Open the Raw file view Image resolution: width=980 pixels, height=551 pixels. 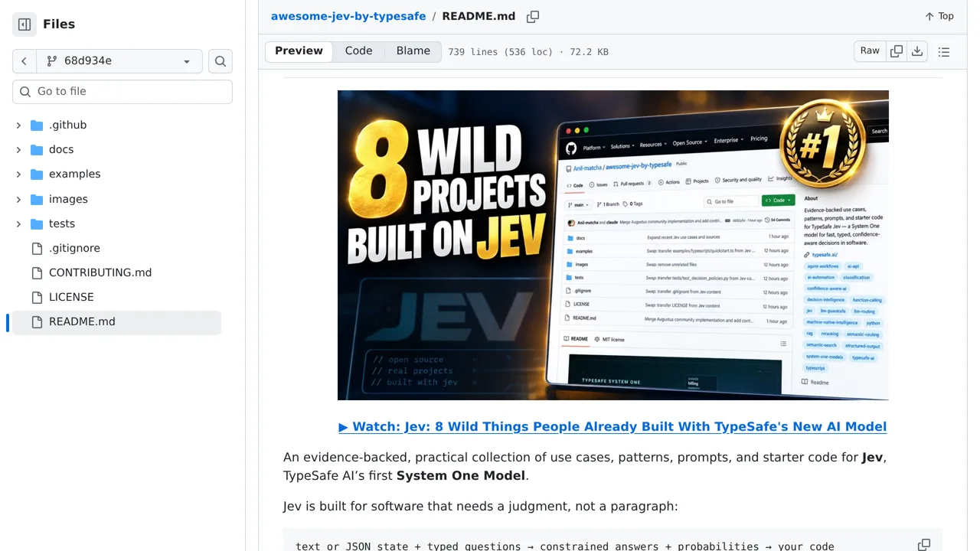[x=870, y=51]
